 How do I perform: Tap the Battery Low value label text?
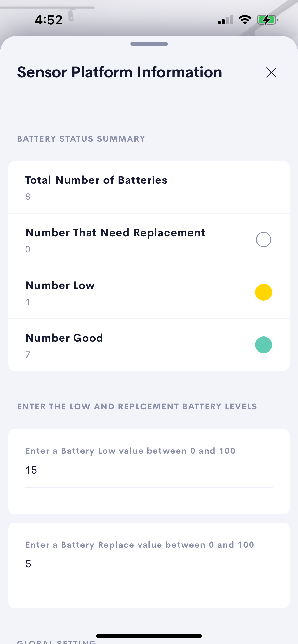[130, 451]
